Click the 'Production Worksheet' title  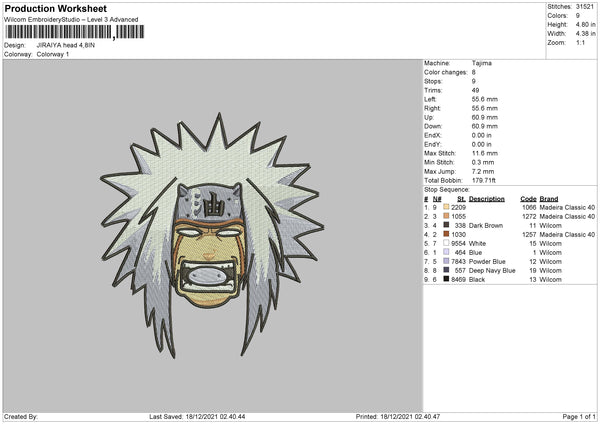point(55,8)
